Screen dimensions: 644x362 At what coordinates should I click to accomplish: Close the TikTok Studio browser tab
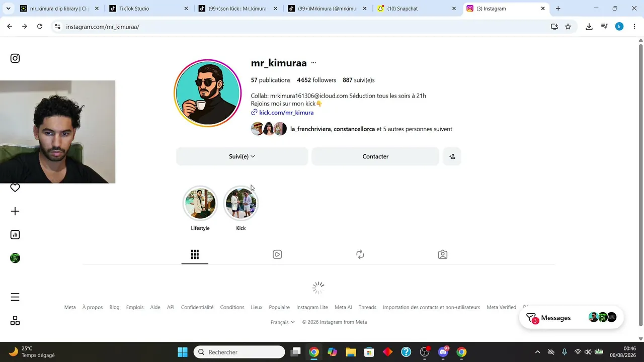point(186,9)
